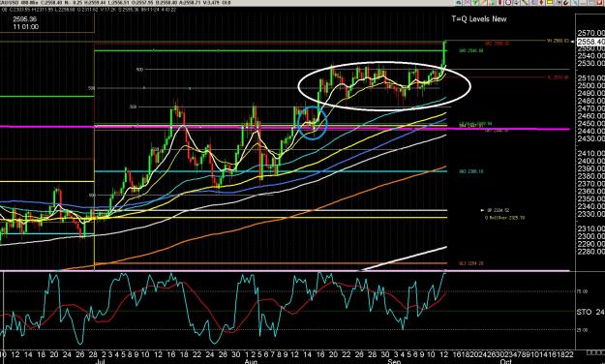Click the 2400.00 price axis label
The image size is (605, 364).
[x=590, y=161]
